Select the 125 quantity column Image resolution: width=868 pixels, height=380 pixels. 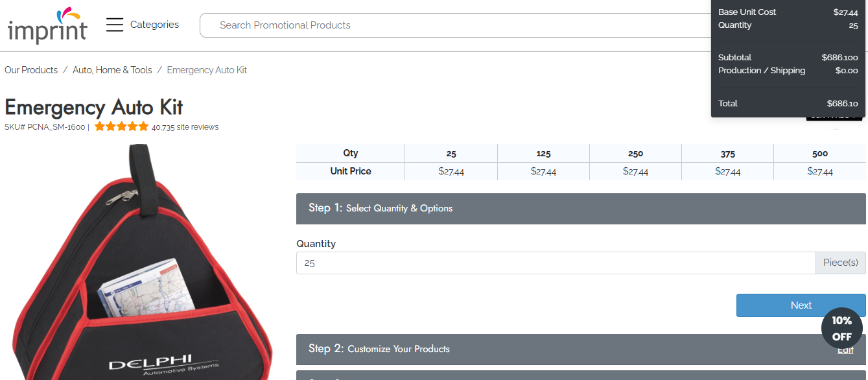[x=543, y=154]
